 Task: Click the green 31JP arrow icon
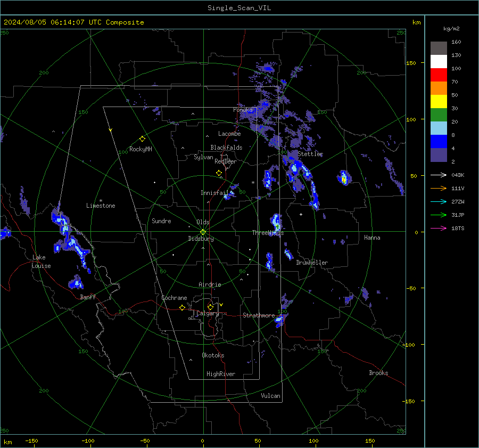439,215
